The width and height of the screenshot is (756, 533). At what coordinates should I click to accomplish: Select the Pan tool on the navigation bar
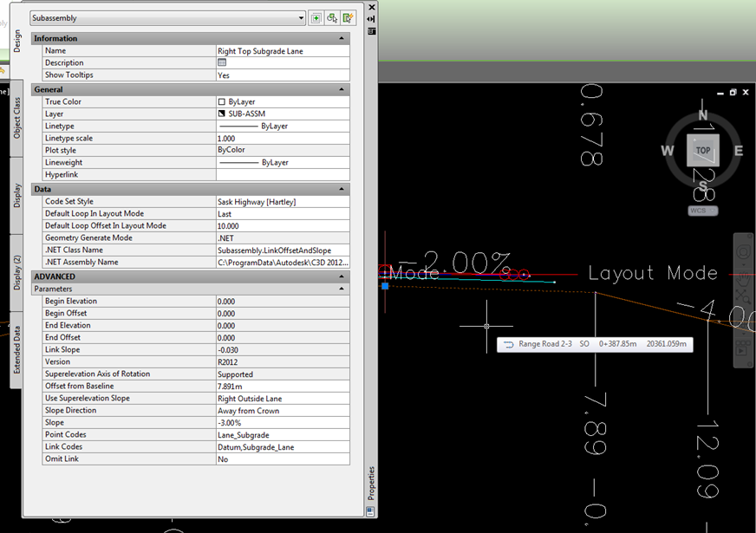(x=741, y=279)
